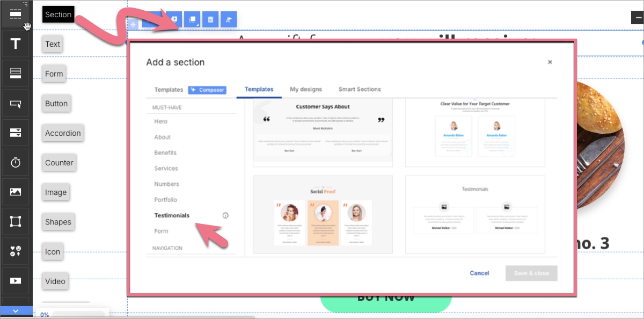
Task: Open the Icon widget
Action: (x=16, y=251)
